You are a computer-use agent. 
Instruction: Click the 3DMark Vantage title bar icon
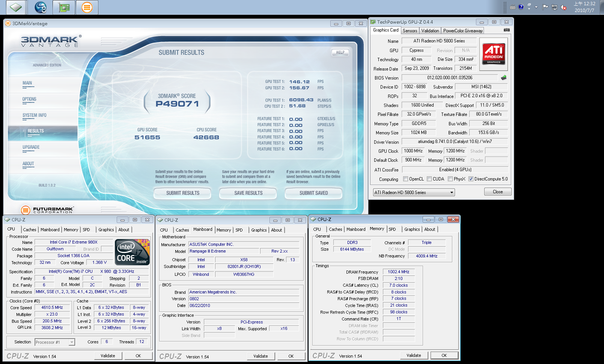point(8,23)
